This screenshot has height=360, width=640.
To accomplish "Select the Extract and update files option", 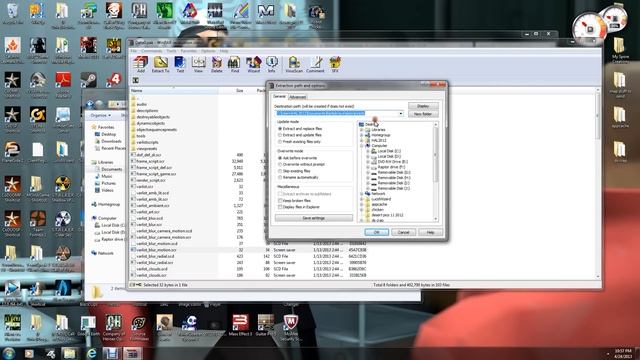I will click(300, 135).
